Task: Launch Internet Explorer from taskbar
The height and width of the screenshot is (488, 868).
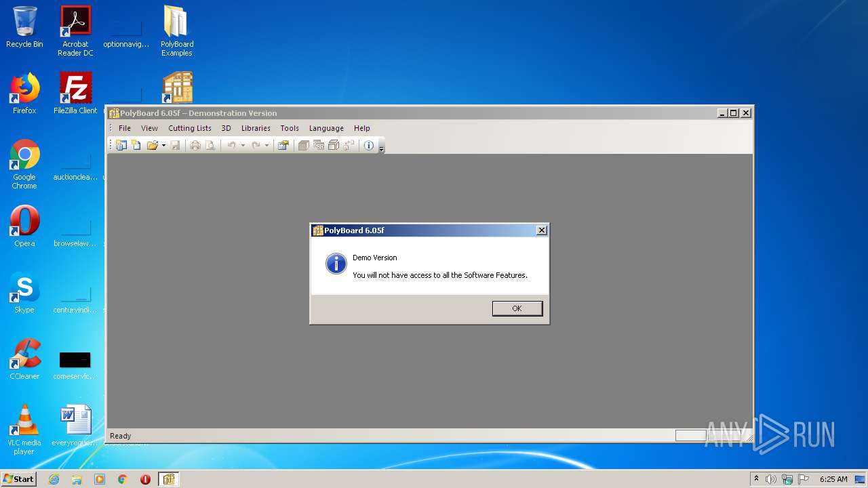Action: (54, 479)
